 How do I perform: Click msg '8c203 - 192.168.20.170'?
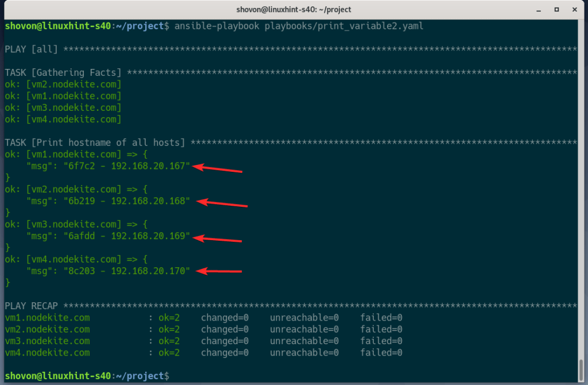pos(127,271)
